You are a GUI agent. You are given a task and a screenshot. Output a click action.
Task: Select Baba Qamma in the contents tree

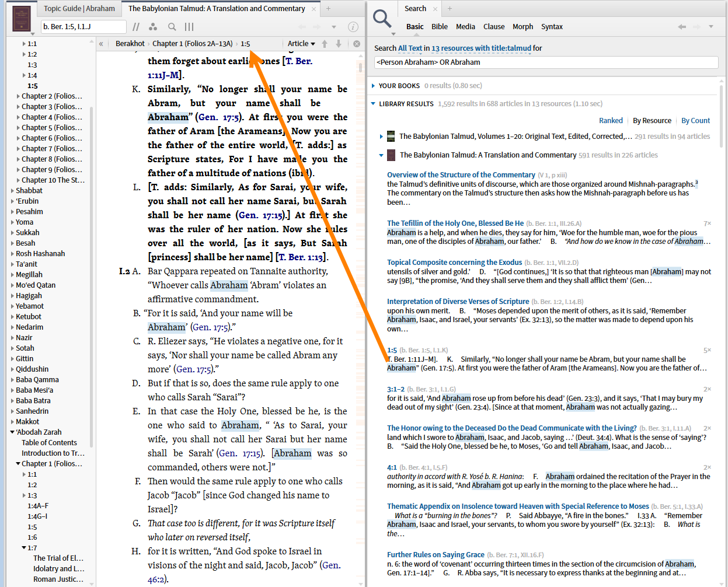point(37,380)
